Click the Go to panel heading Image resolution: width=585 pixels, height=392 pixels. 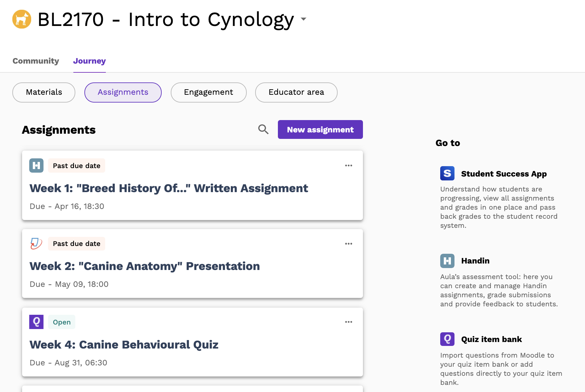[448, 143]
